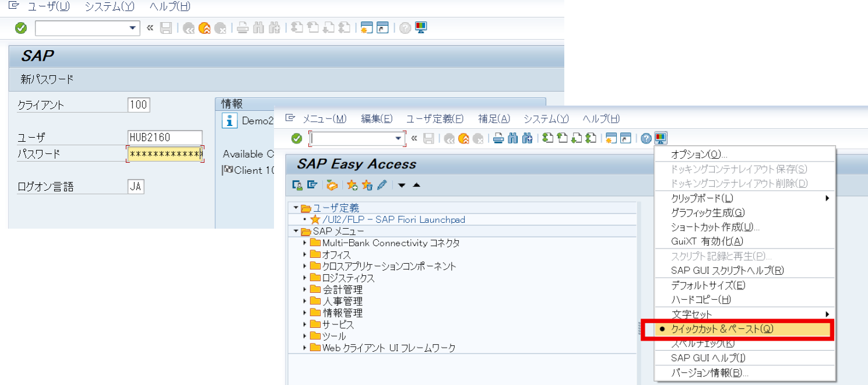Expand the 会計管理 folder

tap(305, 289)
